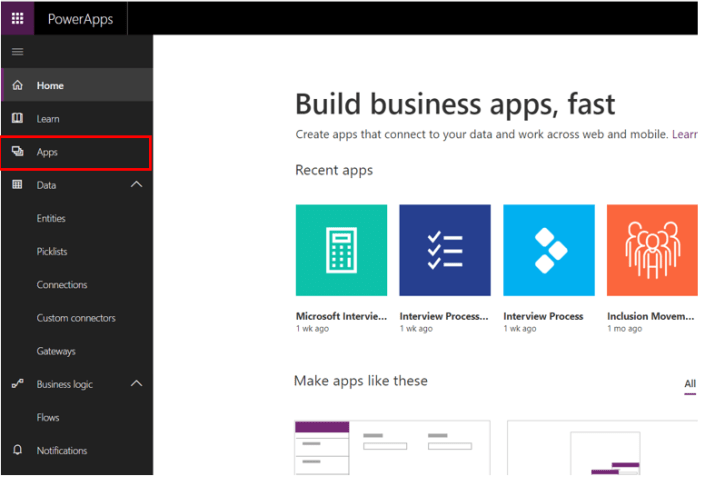Open Flows under Business logic
This screenshot has width=715, height=486.
point(48,417)
